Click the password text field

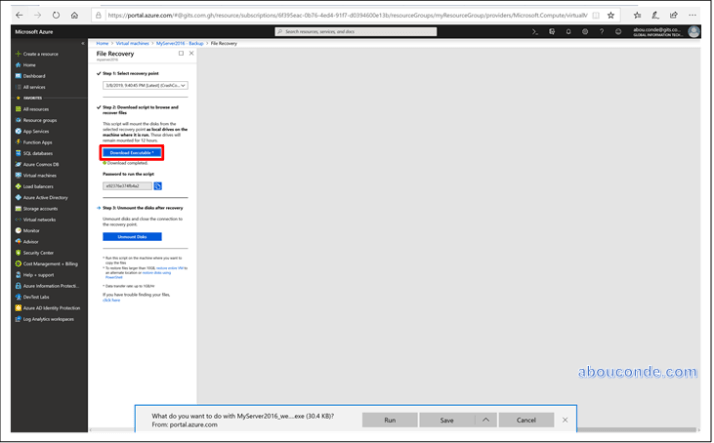click(126, 186)
